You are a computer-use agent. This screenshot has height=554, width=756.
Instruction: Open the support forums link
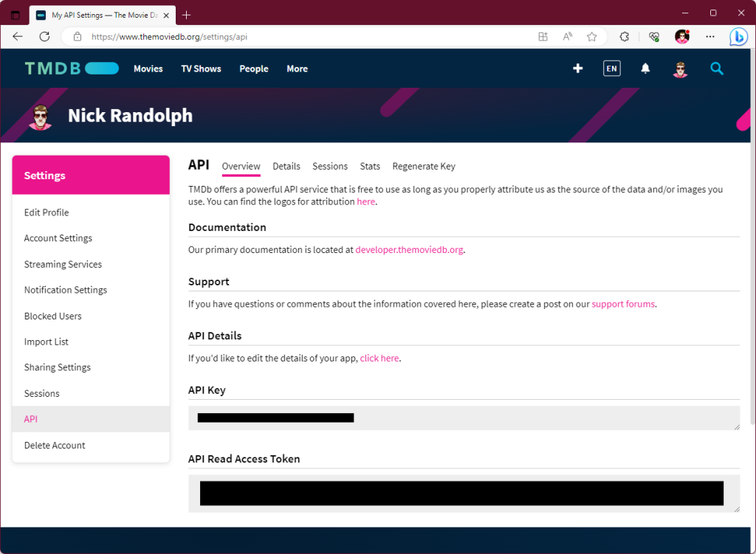click(622, 304)
